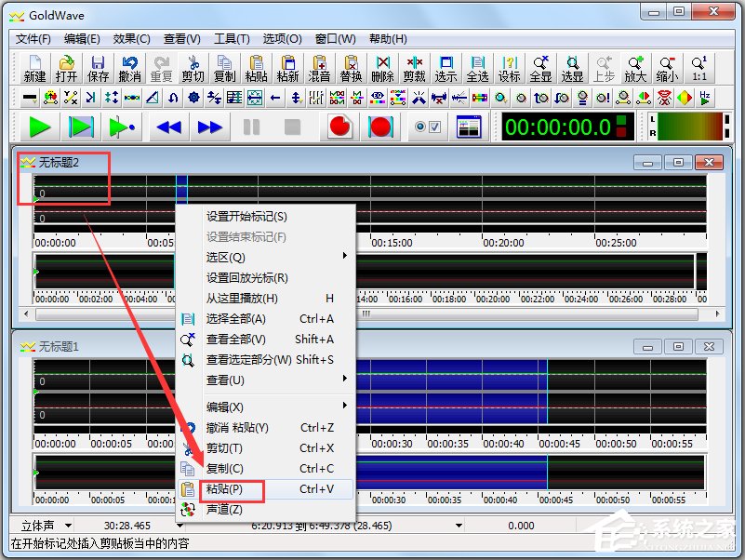Viewport: 745px width, 560px height.
Task: Click the 选显 (view selection) toolbar icon
Action: pyautogui.click(x=572, y=69)
